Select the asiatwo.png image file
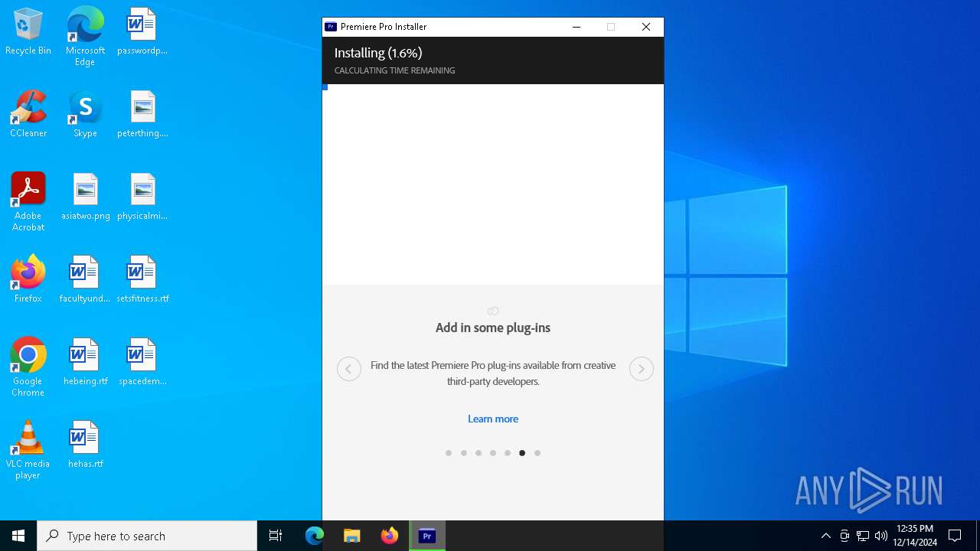The width and height of the screenshot is (980, 551). click(x=85, y=197)
